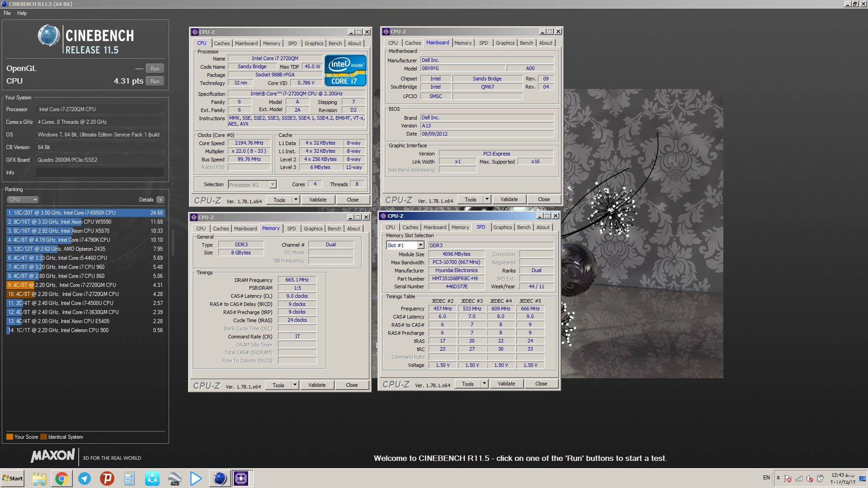Switch to Cinebench taskbar icon
This screenshot has width=868, height=488.
point(220,479)
